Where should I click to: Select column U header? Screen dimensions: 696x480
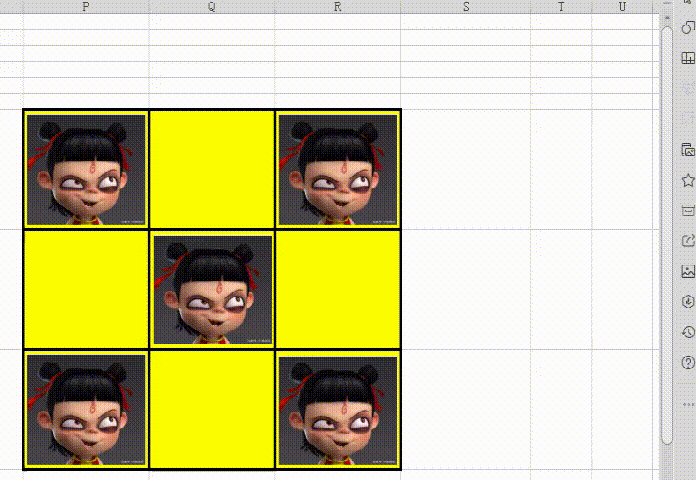tap(622, 7)
